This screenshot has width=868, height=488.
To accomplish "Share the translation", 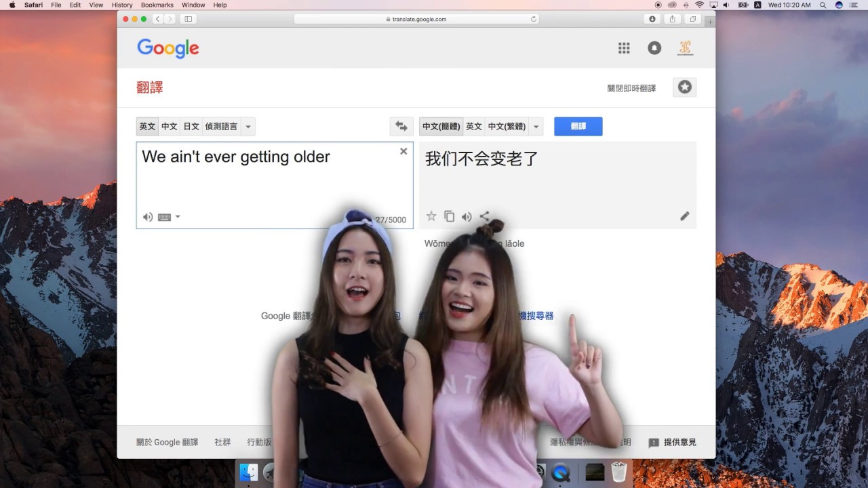I will pyautogui.click(x=484, y=216).
